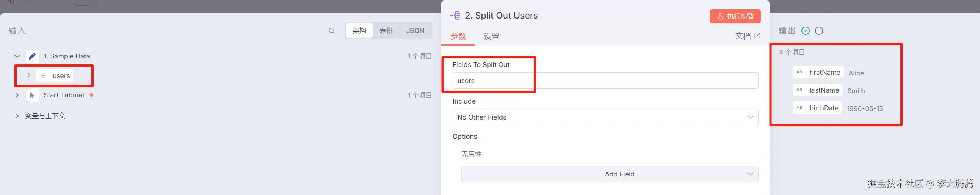The height and width of the screenshot is (195, 980).
Task: Open the Include No Other Fields dropdown
Action: click(605, 117)
